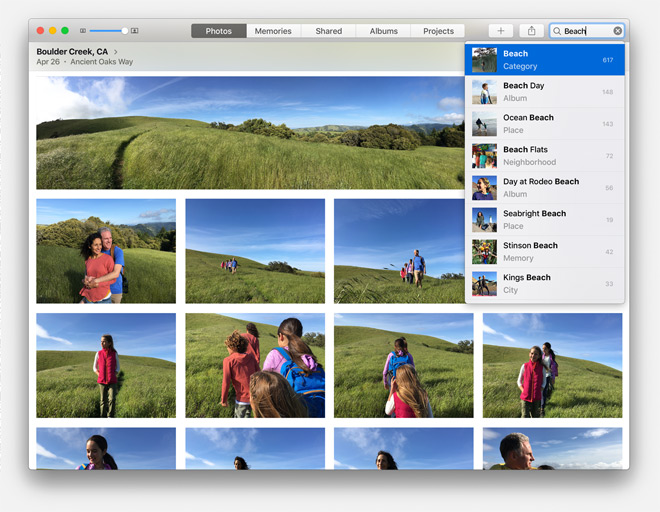The image size is (660, 512).
Task: Click the Boulder Creek, CA heading
Action: 72,51
